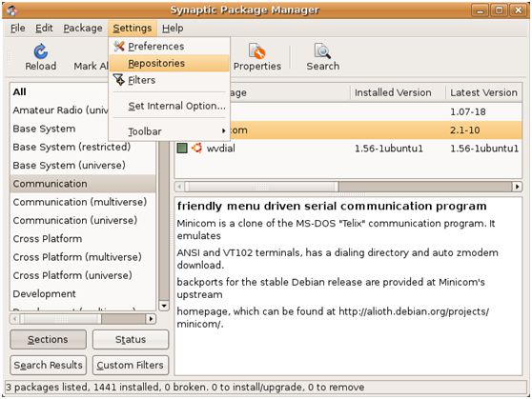Click the Reload toolbar icon
The width and height of the screenshot is (532, 399).
click(x=41, y=51)
